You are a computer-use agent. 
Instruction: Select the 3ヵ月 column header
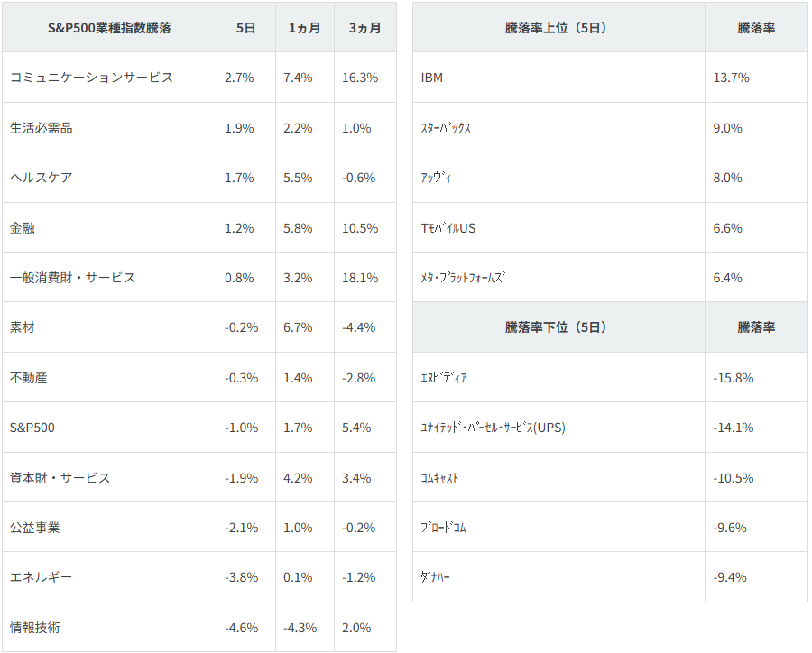[x=364, y=28]
